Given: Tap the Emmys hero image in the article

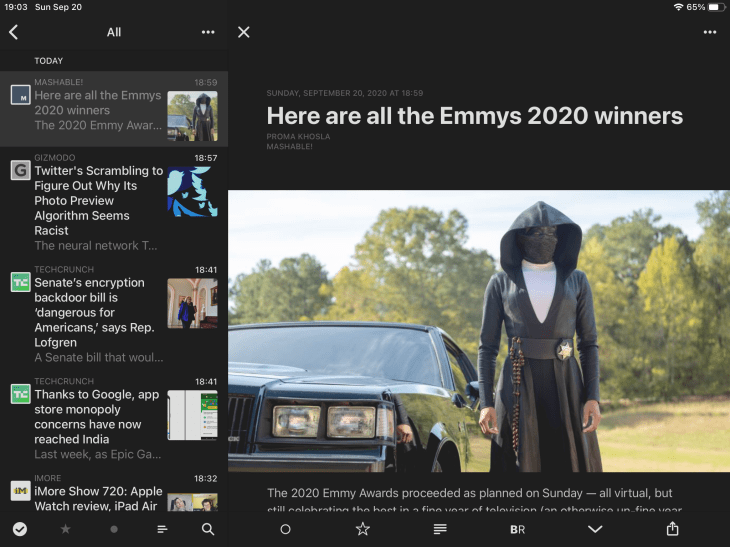Looking at the screenshot, I should pyautogui.click(x=479, y=330).
